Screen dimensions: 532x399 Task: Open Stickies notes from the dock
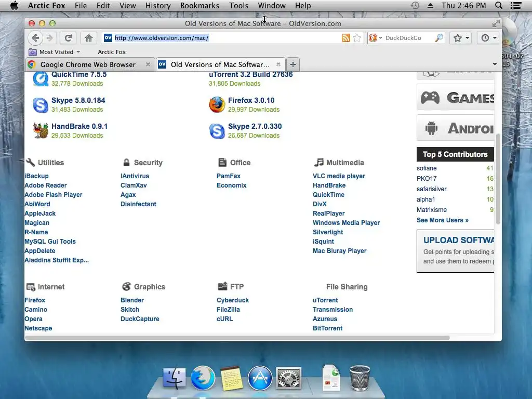[x=231, y=378]
